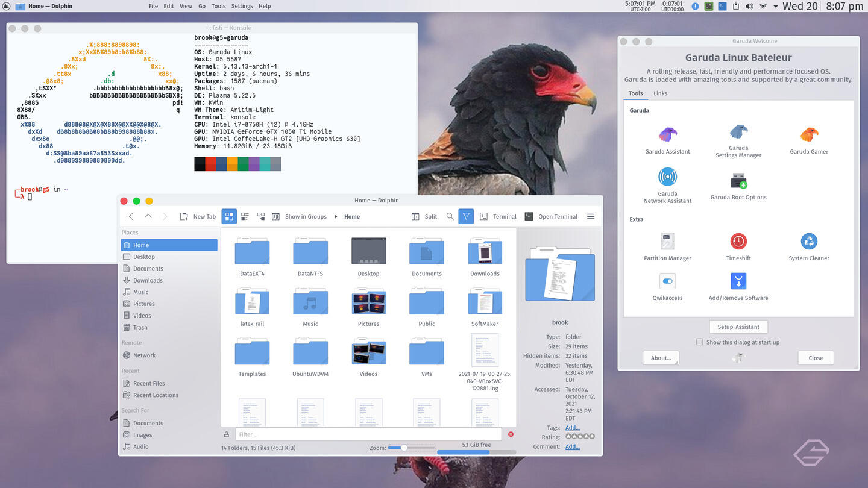
Task: Open Add/Remove Software
Action: [x=738, y=287]
